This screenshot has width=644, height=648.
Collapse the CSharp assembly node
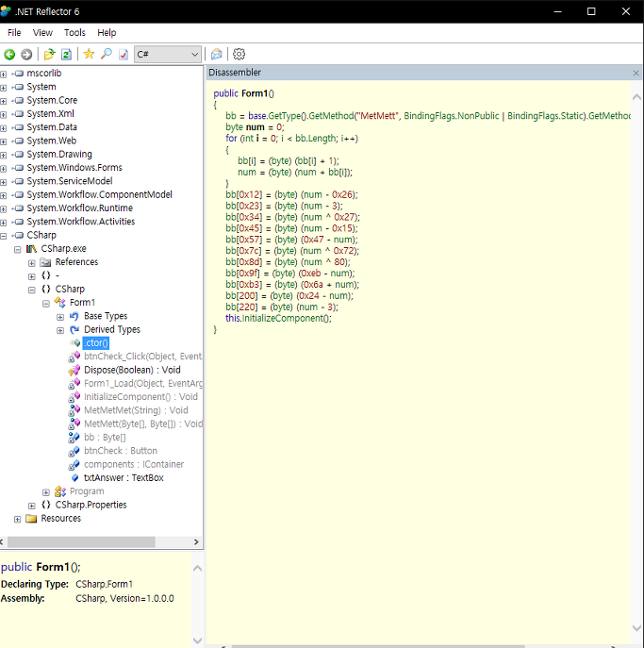pos(4,236)
